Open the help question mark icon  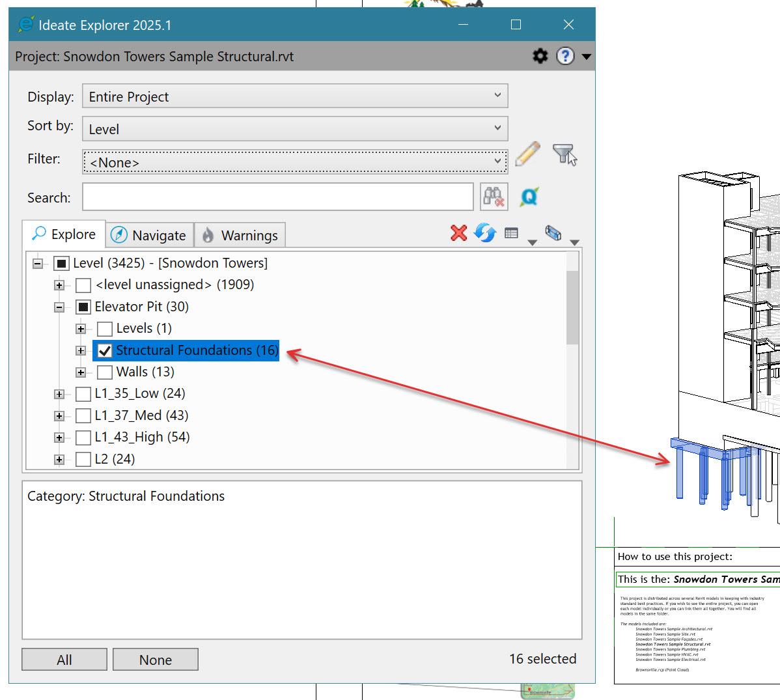coord(565,56)
